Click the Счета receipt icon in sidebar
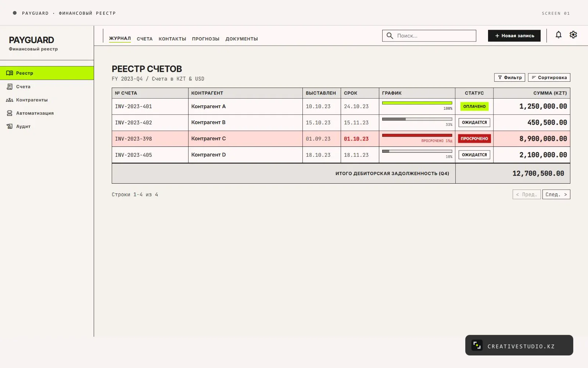 pyautogui.click(x=10, y=86)
